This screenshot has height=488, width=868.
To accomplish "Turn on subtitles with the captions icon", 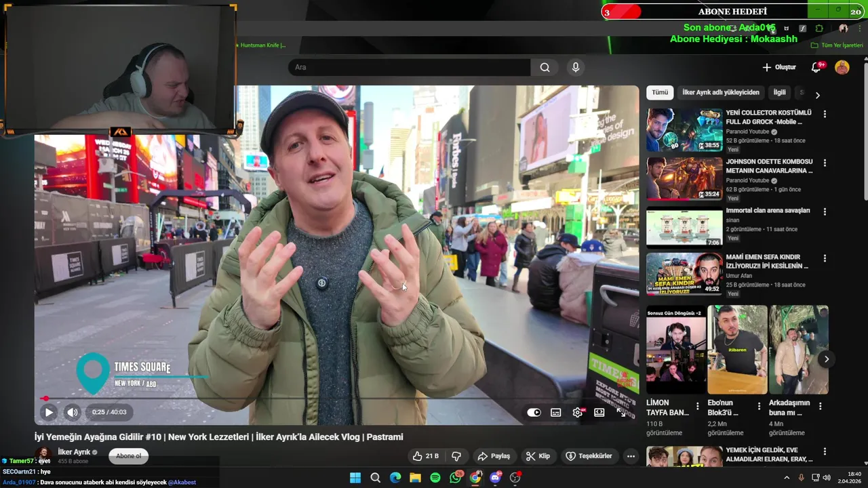I will pyautogui.click(x=556, y=412).
